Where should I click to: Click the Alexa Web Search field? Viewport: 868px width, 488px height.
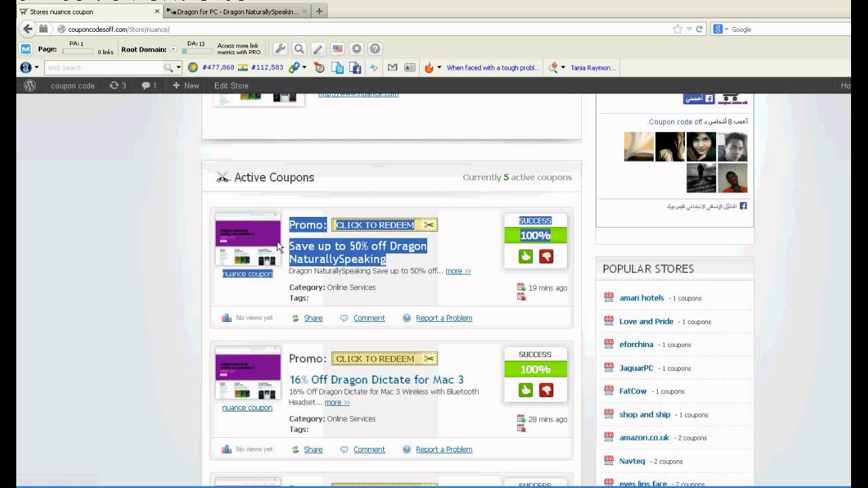tap(104, 68)
